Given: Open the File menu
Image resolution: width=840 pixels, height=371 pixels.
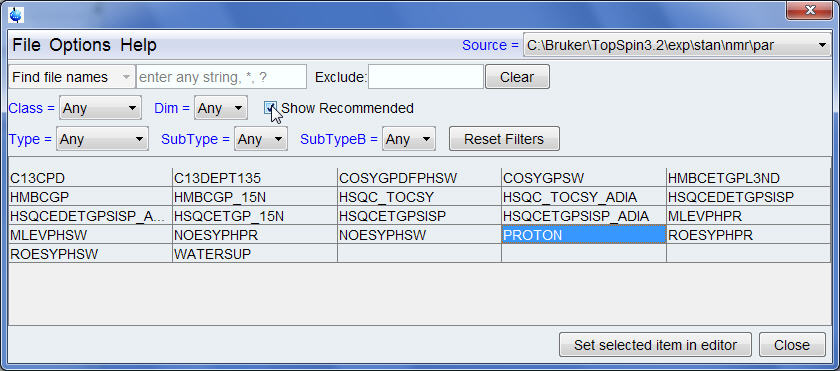Looking at the screenshot, I should [26, 45].
